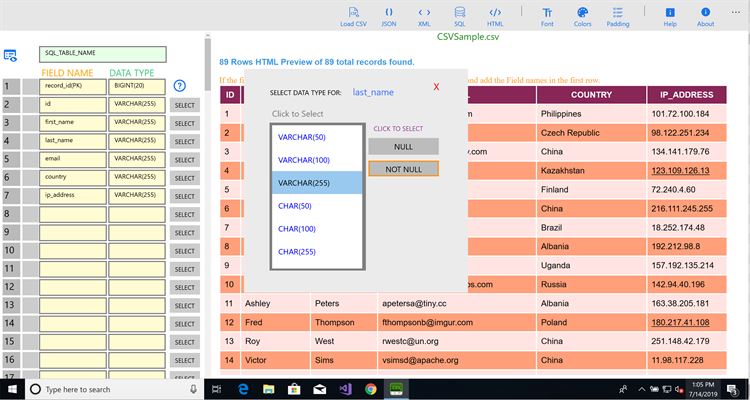The image size is (750, 400).
Task: Click the SQL_TABLE_NAME input field
Action: (103, 54)
